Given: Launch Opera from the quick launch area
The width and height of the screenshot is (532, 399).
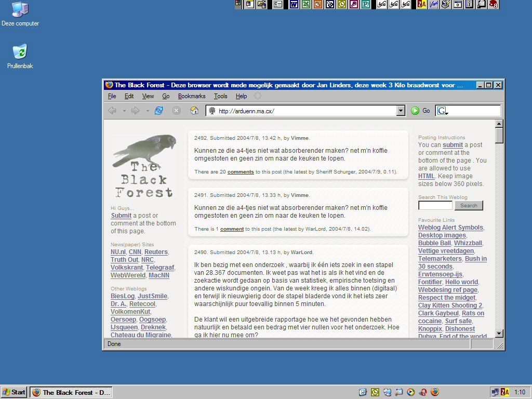Looking at the screenshot, I should pos(423,392).
